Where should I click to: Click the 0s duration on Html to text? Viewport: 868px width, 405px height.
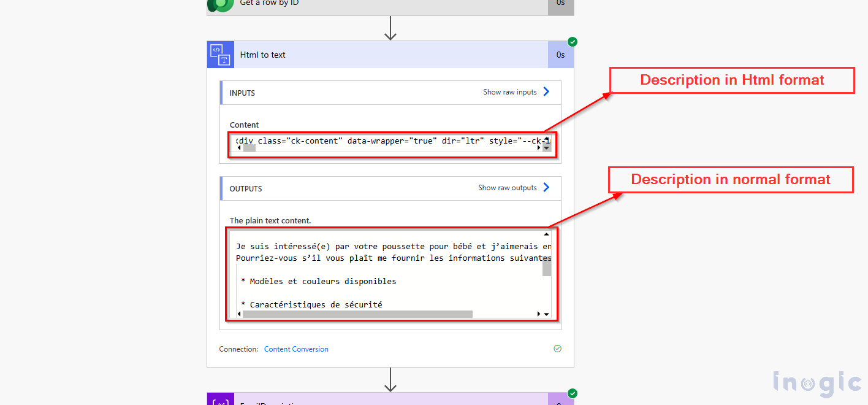561,55
